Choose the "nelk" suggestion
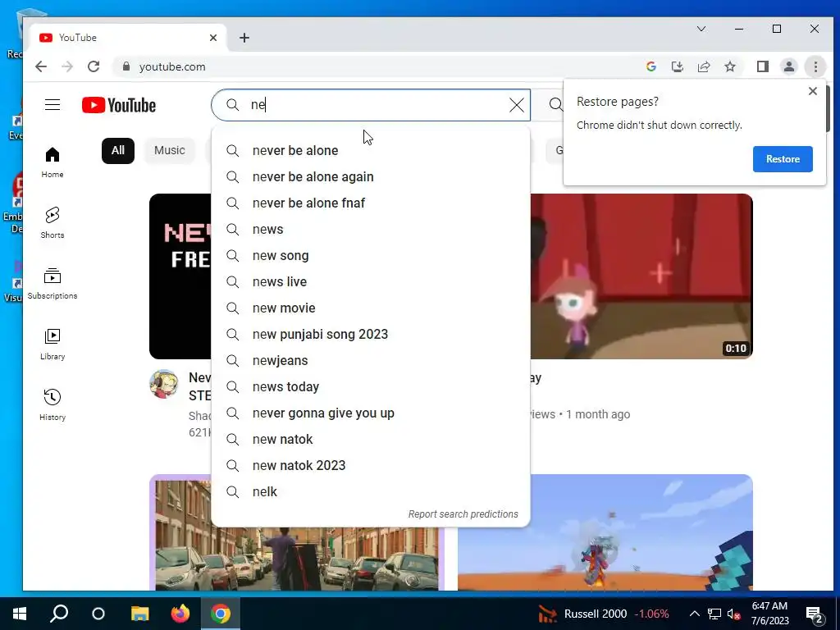840x630 pixels. [371, 492]
